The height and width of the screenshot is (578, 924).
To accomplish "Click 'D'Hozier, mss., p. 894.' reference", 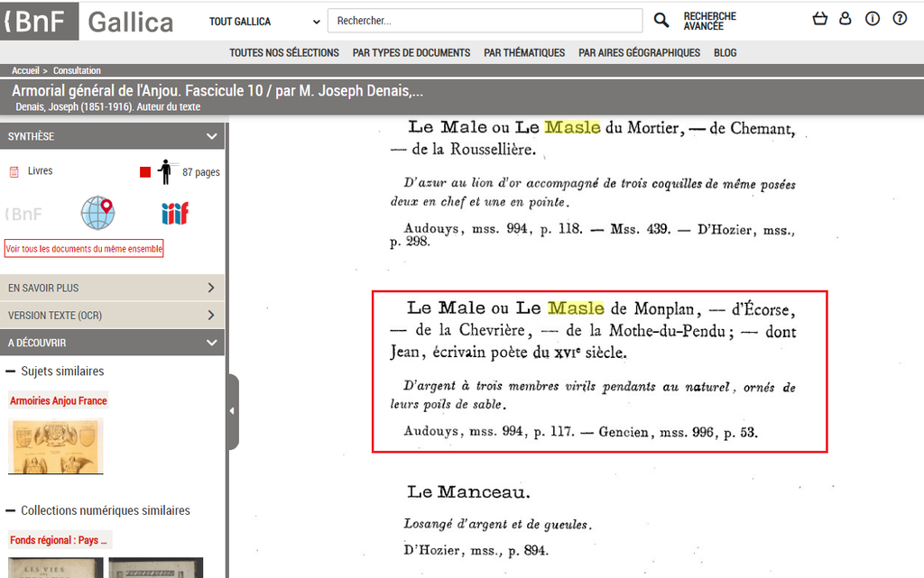I will [476, 550].
